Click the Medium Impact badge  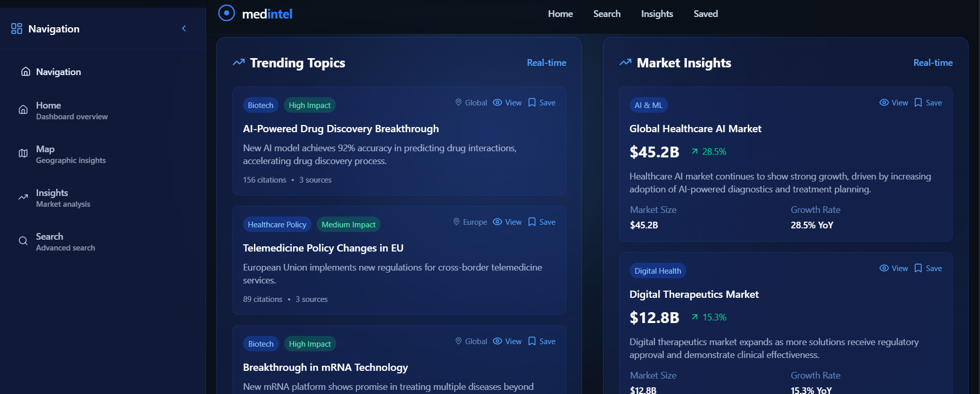(349, 224)
